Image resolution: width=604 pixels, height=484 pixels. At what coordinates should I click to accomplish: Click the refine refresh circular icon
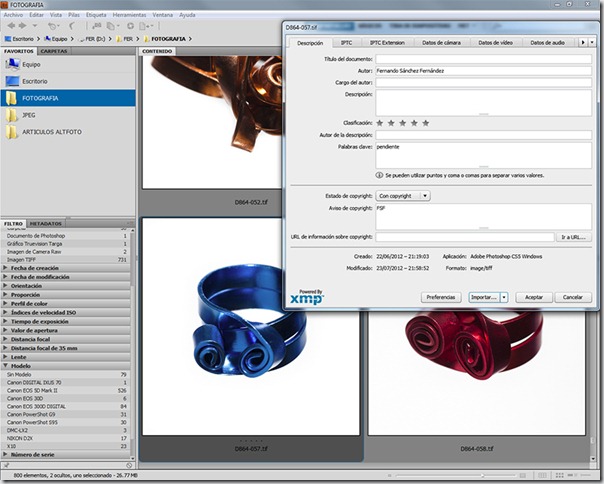[x=131, y=26]
